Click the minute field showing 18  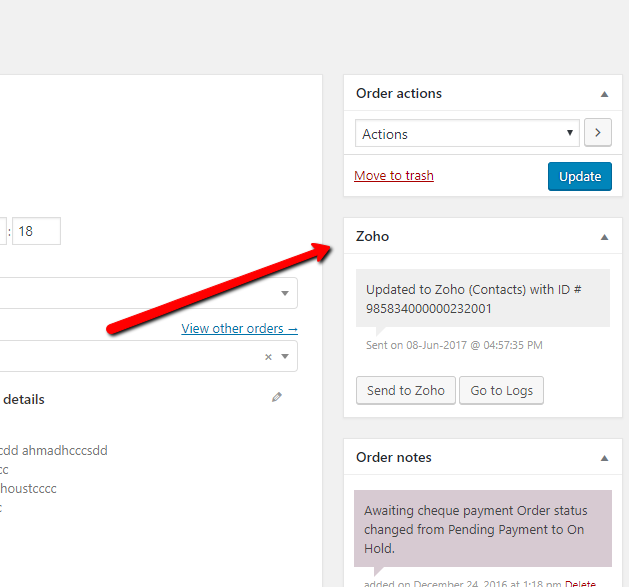(x=36, y=231)
